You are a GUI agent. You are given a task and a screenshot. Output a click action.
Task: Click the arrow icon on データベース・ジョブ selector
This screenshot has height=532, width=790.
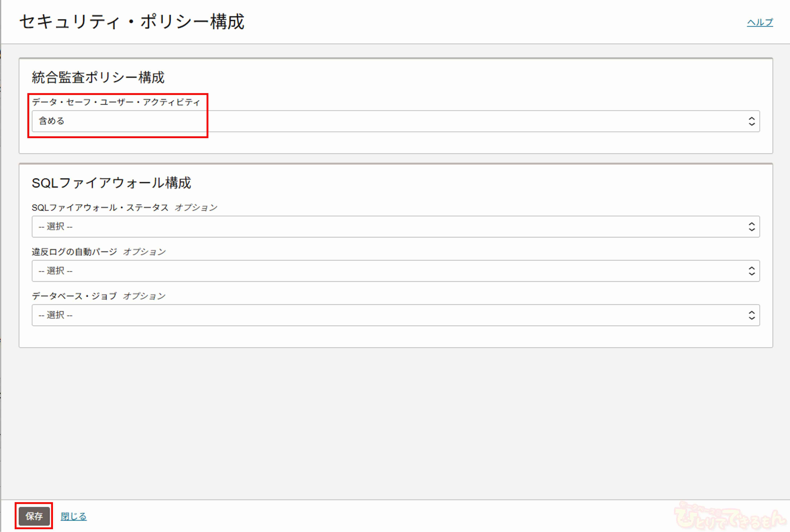coord(751,315)
